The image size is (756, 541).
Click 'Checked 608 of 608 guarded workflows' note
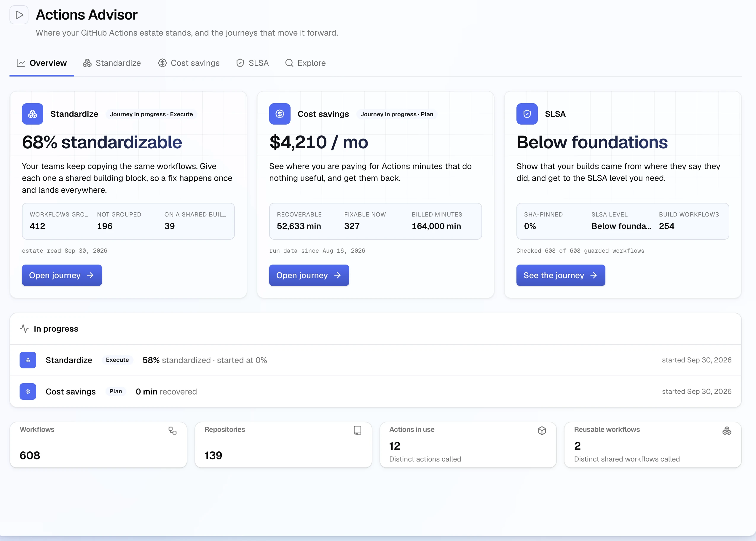click(580, 251)
